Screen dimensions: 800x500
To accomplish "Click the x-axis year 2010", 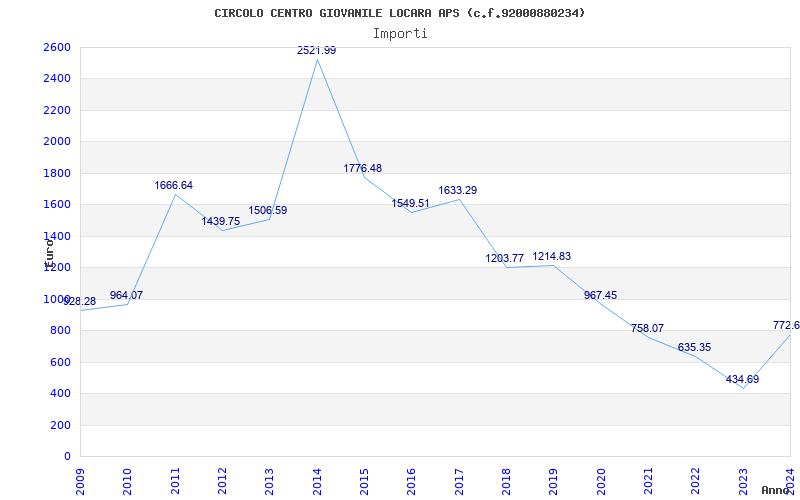I will (x=128, y=482).
